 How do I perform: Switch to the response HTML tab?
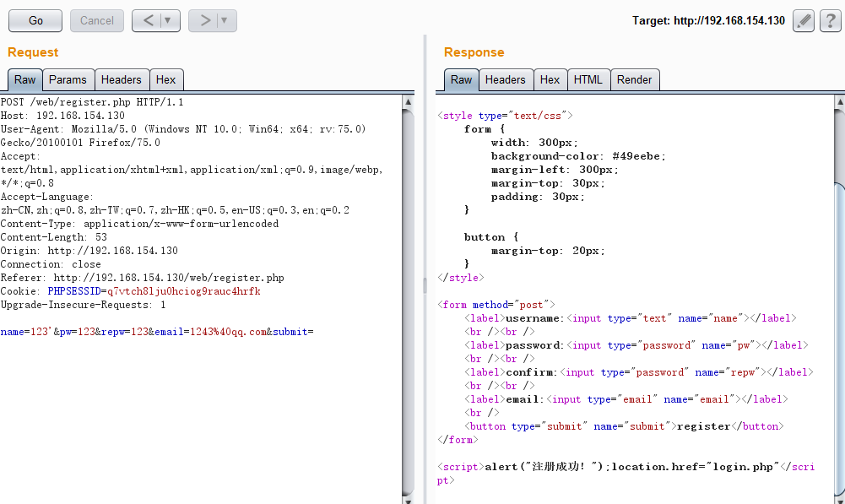[588, 80]
